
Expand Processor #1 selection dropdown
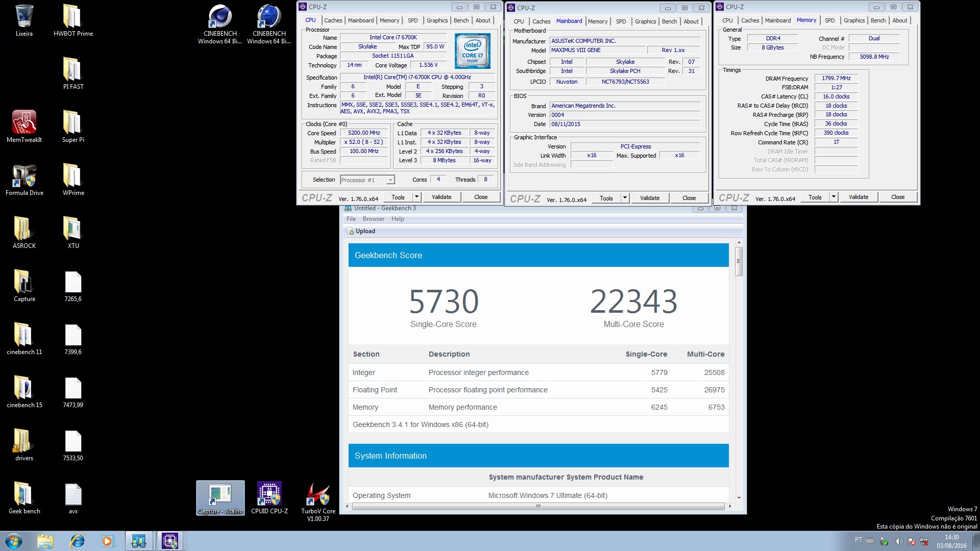tap(390, 180)
